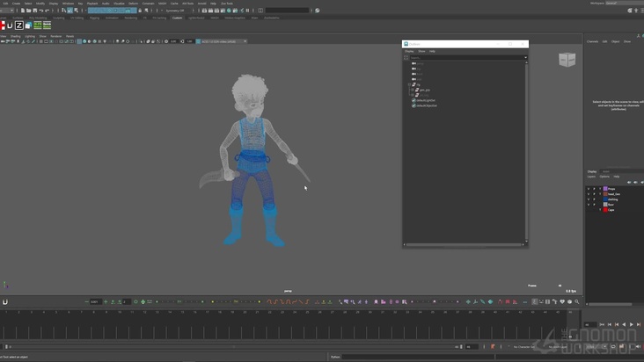Toggle T display type of Cape layer
This screenshot has height=362, width=644.
[600, 209]
